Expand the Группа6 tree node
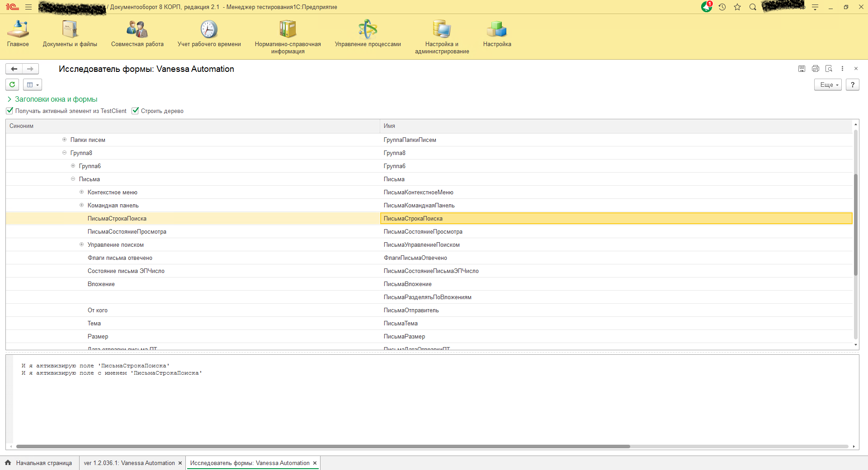The width and height of the screenshot is (868, 470). tap(73, 166)
